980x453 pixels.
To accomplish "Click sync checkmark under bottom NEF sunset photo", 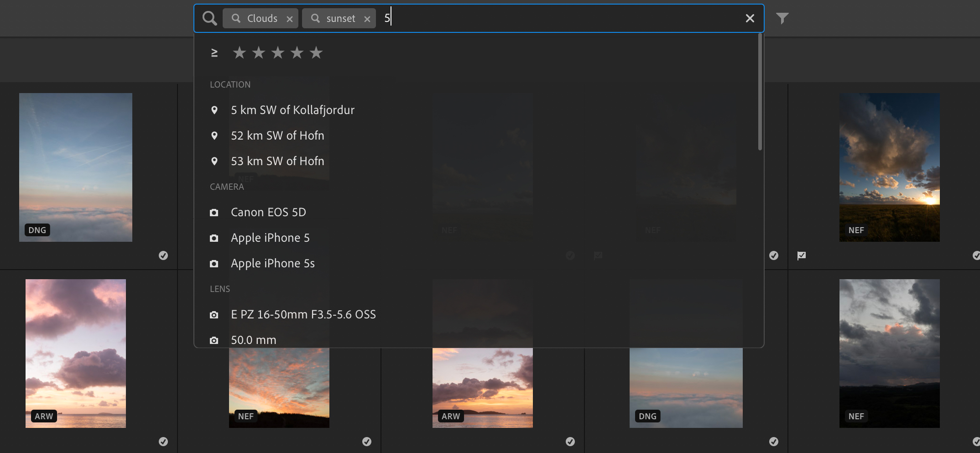I will 367,442.
